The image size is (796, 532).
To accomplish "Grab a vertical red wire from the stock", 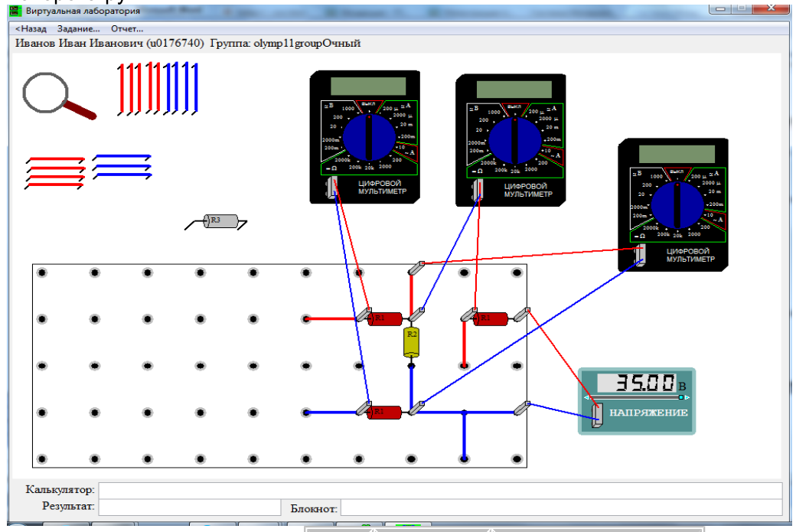I will [139, 87].
